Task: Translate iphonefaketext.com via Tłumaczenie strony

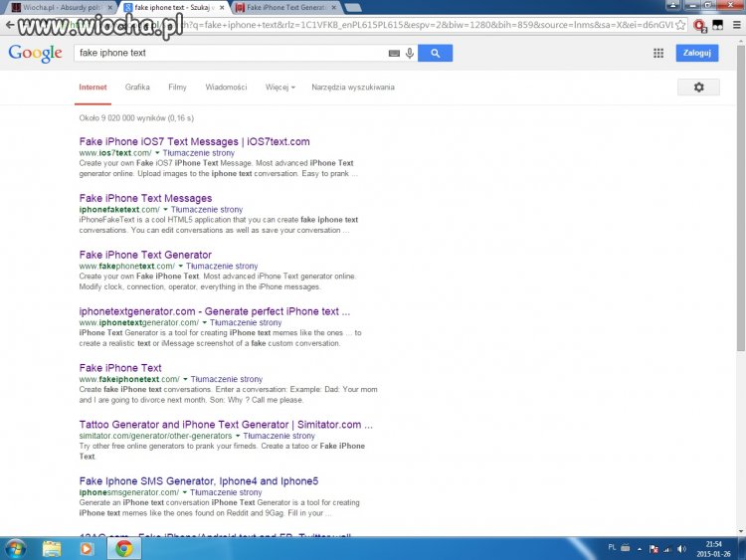Action: click(x=207, y=210)
